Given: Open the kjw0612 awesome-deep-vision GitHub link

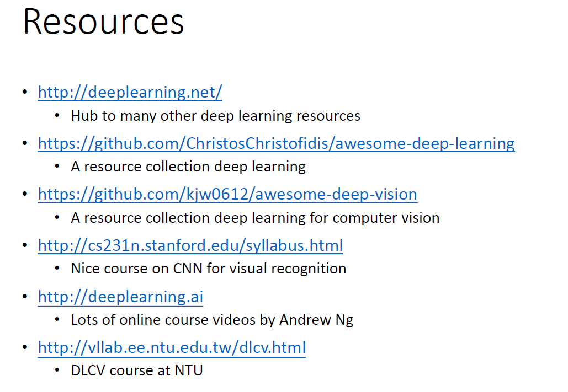Looking at the screenshot, I should pyautogui.click(x=227, y=194).
